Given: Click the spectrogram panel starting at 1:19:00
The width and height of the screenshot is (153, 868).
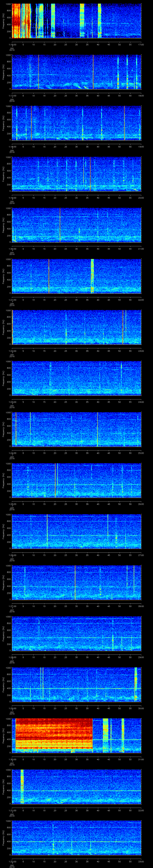Looking at the screenshot, I should (x=76, y=174).
